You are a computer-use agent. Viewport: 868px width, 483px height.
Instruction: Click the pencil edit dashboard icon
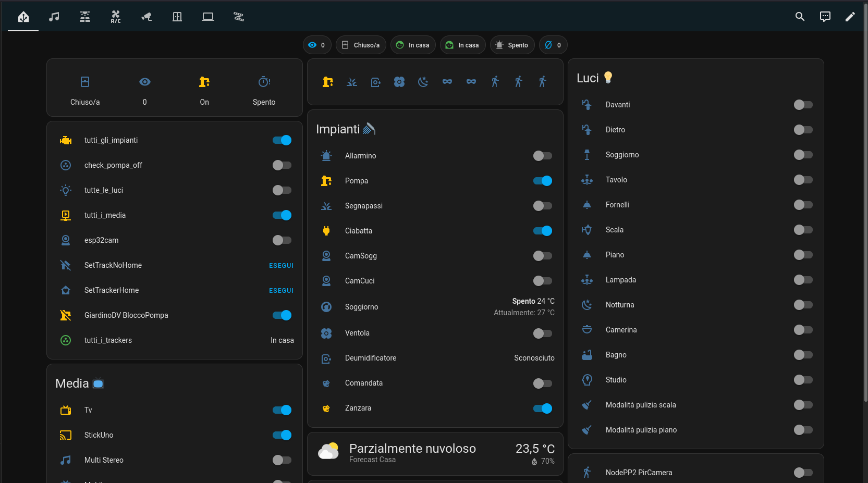click(x=850, y=17)
